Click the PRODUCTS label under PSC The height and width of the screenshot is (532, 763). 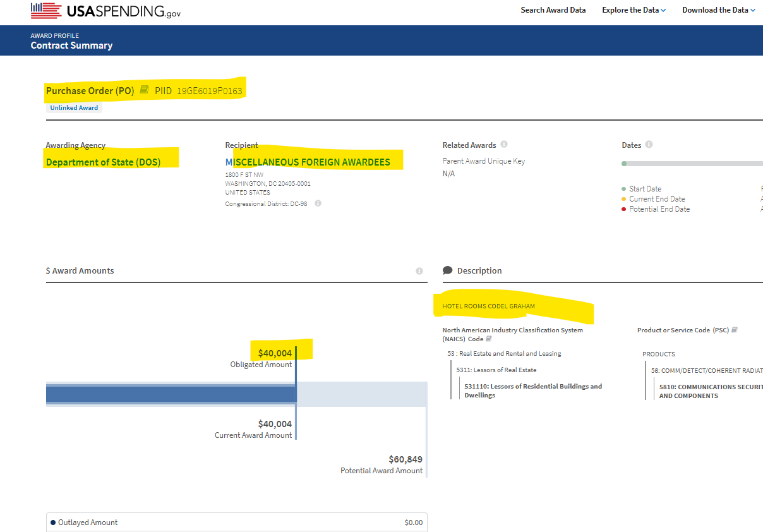(659, 354)
